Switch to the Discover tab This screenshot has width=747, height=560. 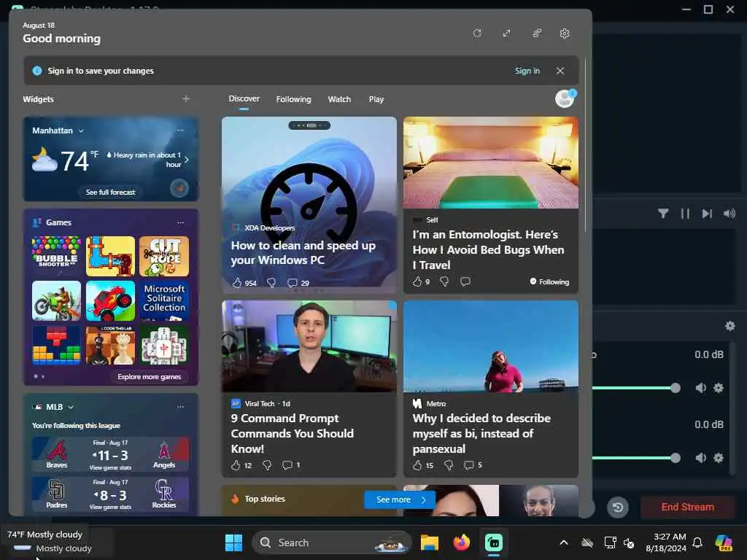pyautogui.click(x=244, y=98)
